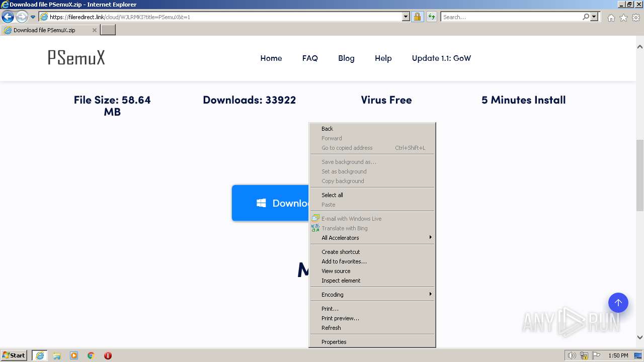Open the Blog nav link
Screen dimensions: 644x362
pyautogui.click(x=346, y=58)
